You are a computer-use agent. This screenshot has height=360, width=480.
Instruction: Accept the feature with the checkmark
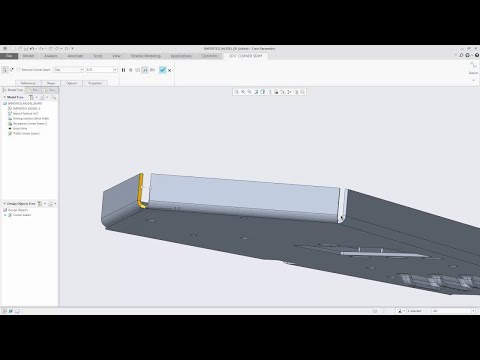tap(163, 70)
